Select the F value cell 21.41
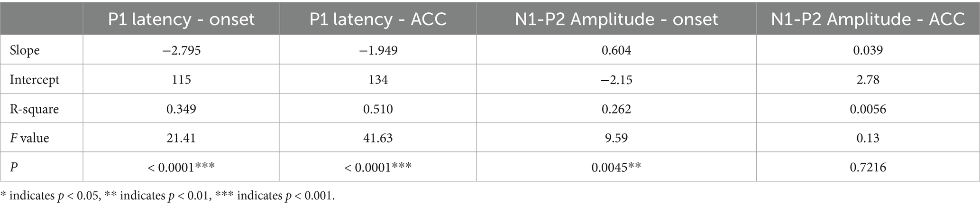Screen dimensions: 980x207 [181, 138]
